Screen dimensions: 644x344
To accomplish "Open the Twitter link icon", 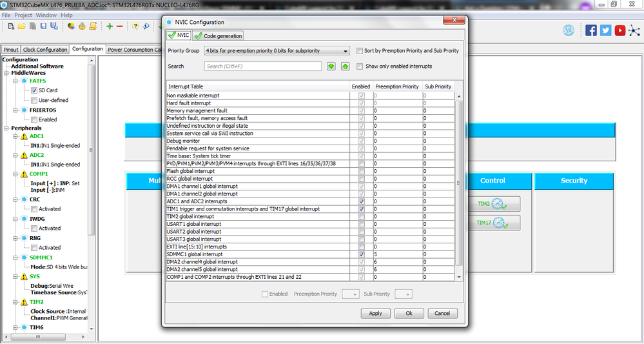I will pos(605,30).
